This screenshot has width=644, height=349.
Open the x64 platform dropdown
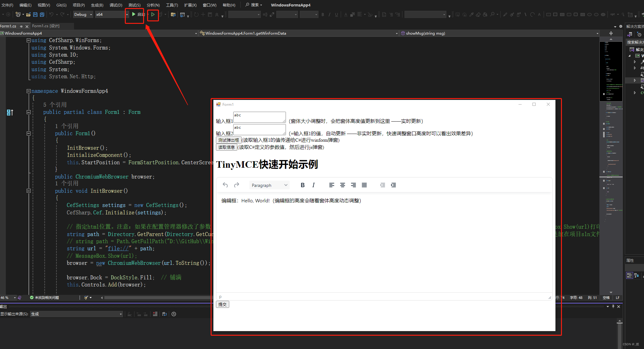coord(110,14)
